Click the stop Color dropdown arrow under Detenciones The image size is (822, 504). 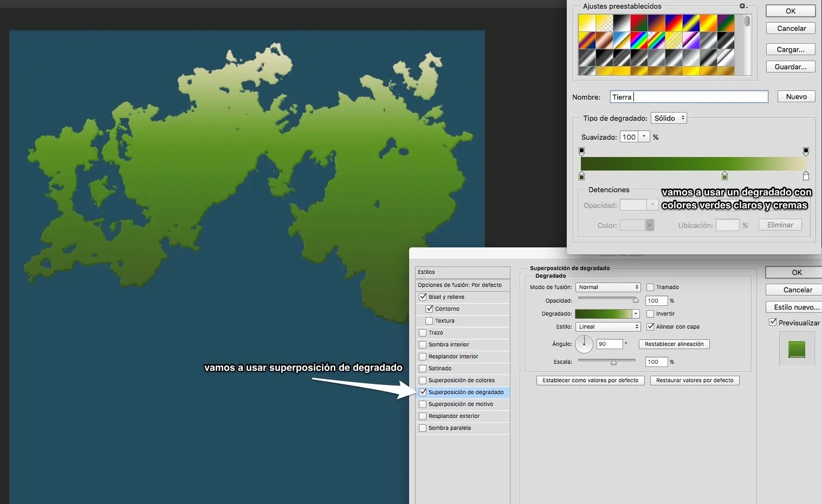650,225
